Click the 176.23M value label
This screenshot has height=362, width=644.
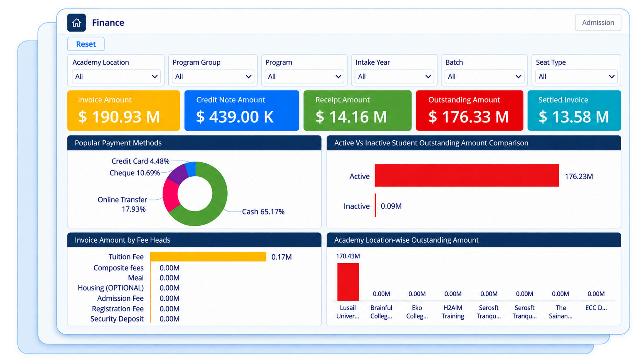[579, 177]
